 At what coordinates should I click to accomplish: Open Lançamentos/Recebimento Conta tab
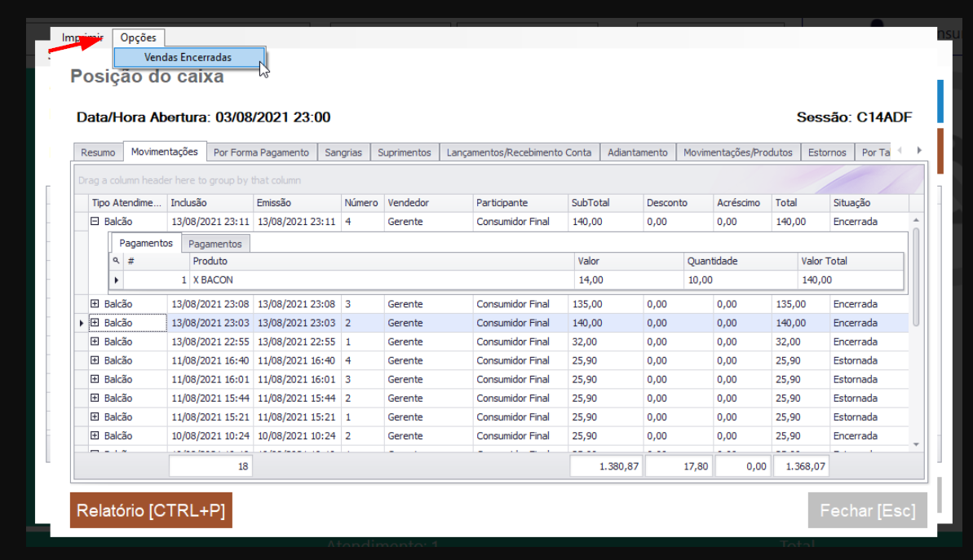(x=520, y=152)
